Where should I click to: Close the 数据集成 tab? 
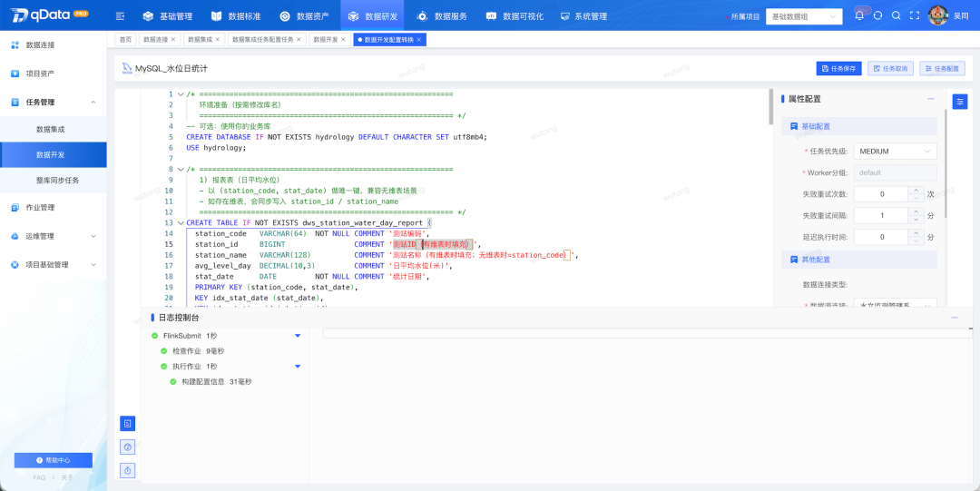(218, 39)
